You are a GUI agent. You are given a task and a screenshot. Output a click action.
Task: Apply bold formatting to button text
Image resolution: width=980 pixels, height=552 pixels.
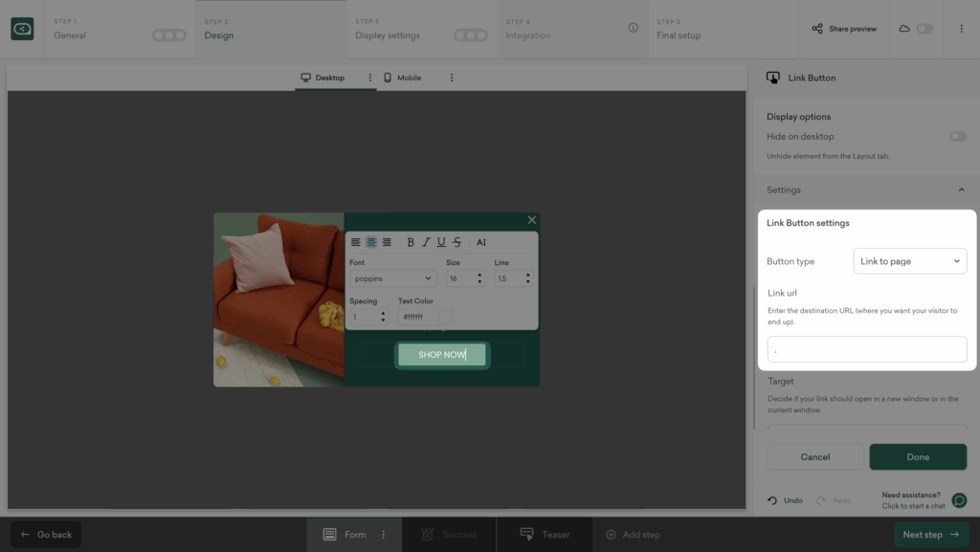pyautogui.click(x=411, y=242)
